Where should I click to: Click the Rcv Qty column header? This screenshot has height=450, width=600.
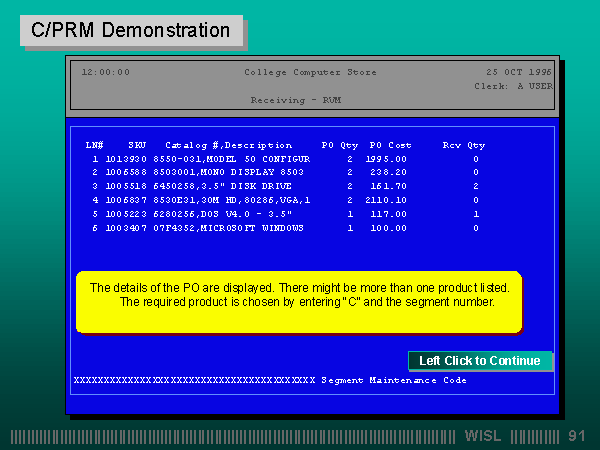point(463,145)
